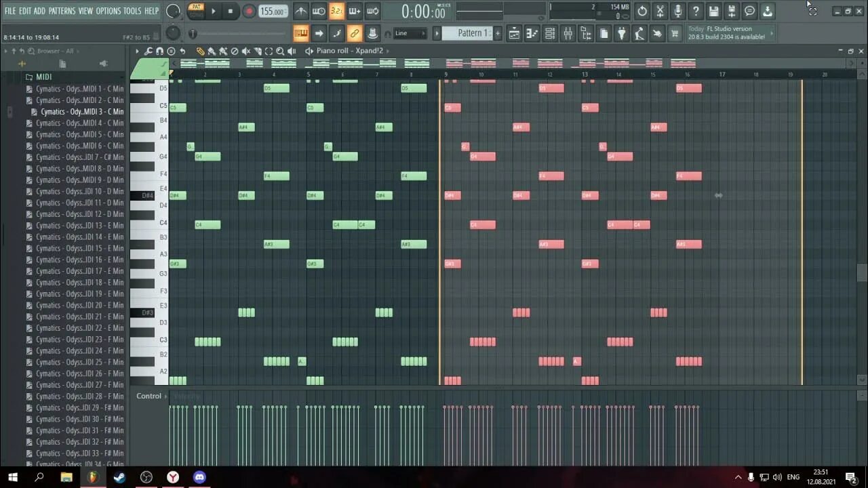Add new pattern with plus button
Viewport: 868px width, 488px height.
(498, 33)
